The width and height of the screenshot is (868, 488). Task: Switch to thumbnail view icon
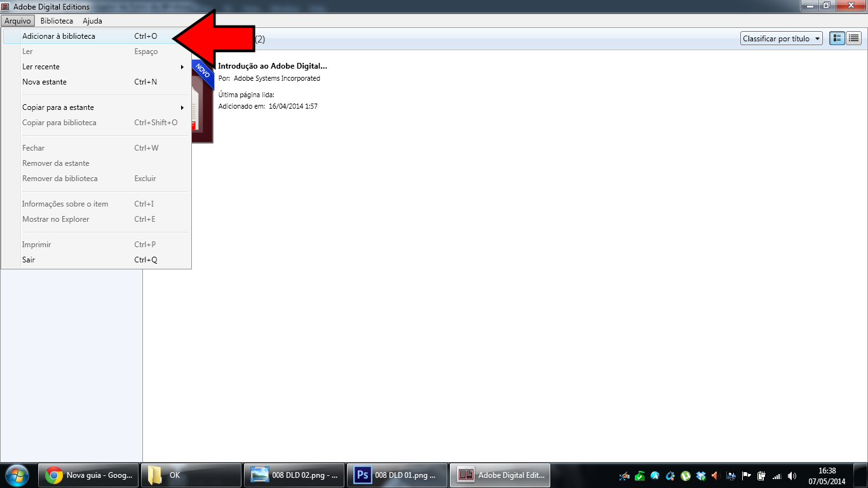(x=837, y=39)
